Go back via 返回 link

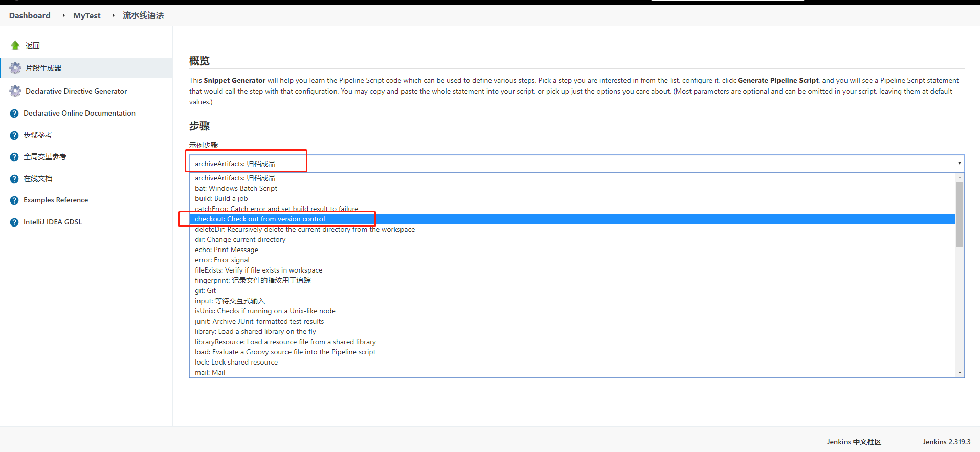(33, 46)
